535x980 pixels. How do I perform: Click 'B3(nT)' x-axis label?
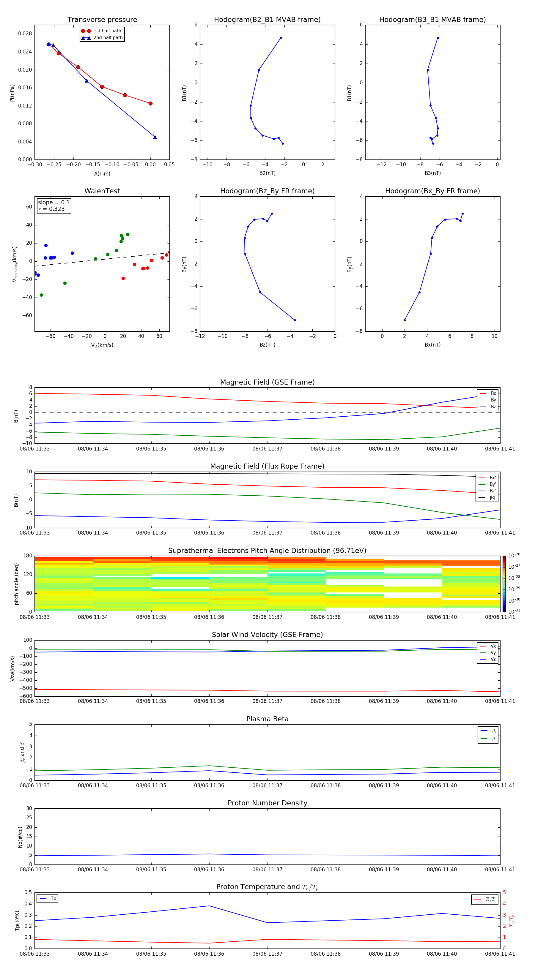432,173
